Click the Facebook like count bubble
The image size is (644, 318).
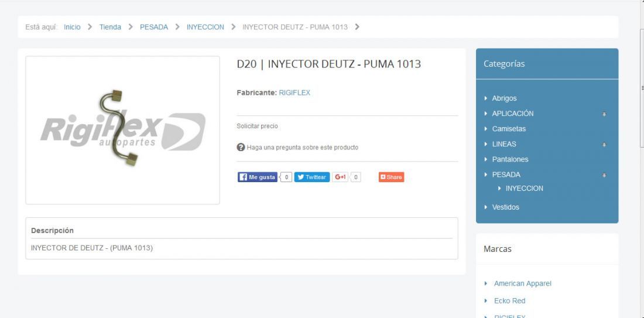pos(286,177)
